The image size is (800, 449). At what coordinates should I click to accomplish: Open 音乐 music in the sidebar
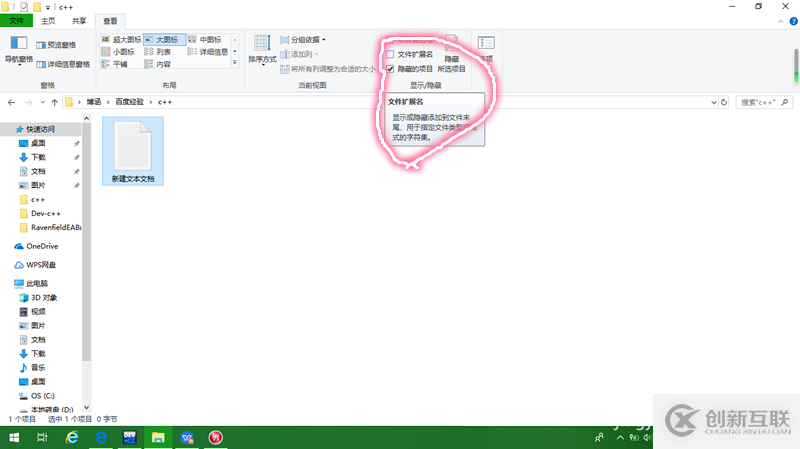[x=38, y=367]
